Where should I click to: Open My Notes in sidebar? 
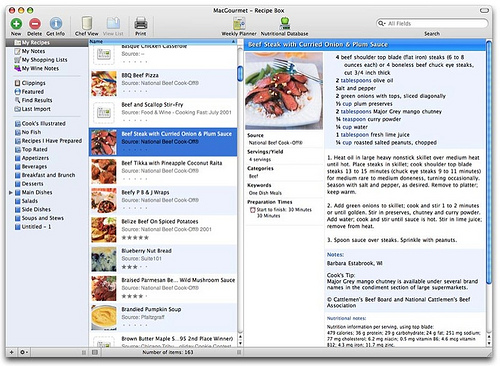click(33, 51)
